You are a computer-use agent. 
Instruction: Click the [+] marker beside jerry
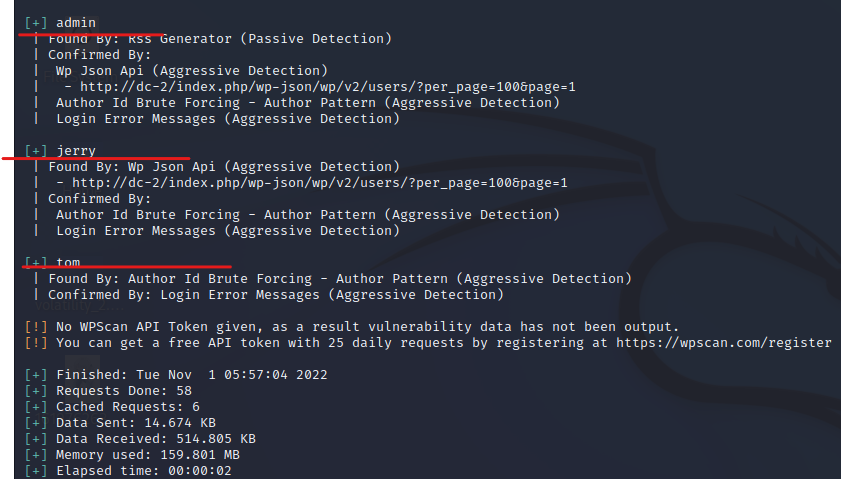click(36, 150)
